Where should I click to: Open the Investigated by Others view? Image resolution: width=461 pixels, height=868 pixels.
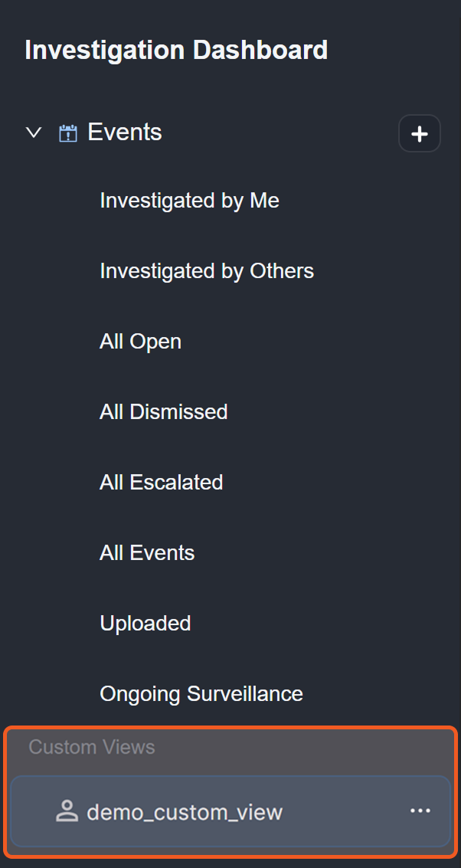[x=207, y=271]
